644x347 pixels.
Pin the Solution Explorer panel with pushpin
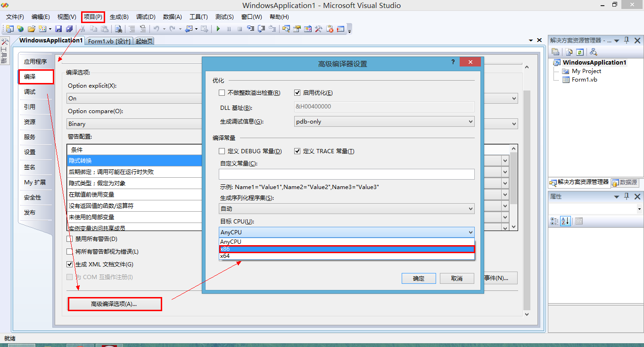pyautogui.click(x=627, y=41)
